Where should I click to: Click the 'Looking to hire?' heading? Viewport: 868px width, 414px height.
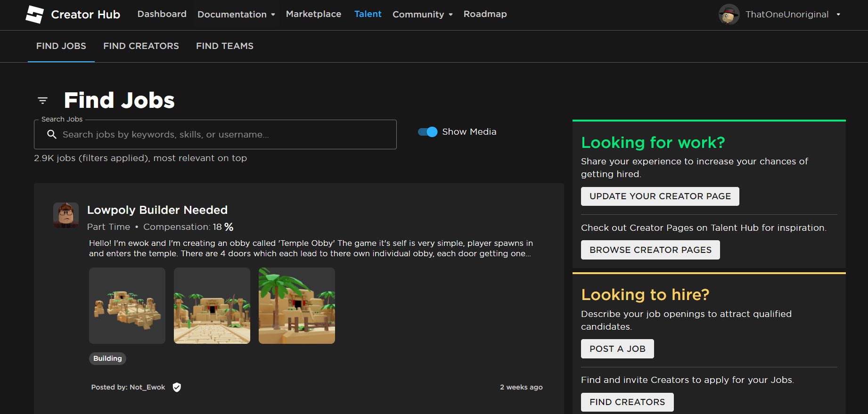645,295
